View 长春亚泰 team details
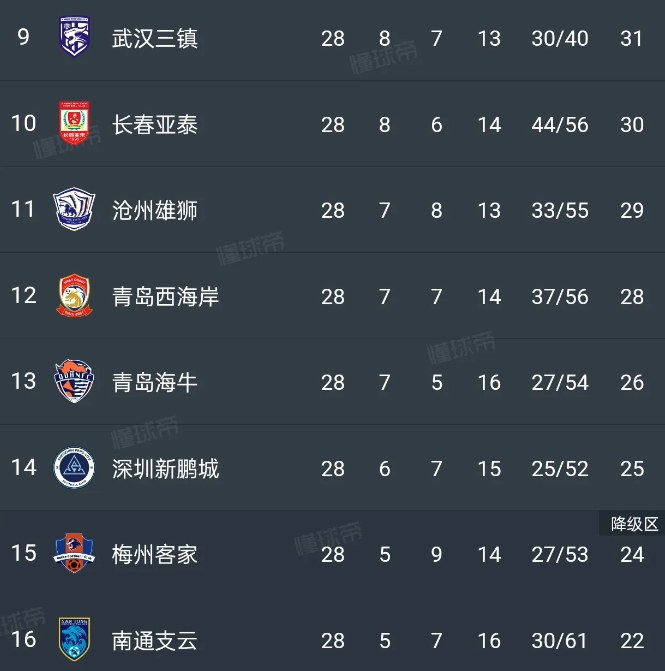Screen dimensions: 665x671 154,125
